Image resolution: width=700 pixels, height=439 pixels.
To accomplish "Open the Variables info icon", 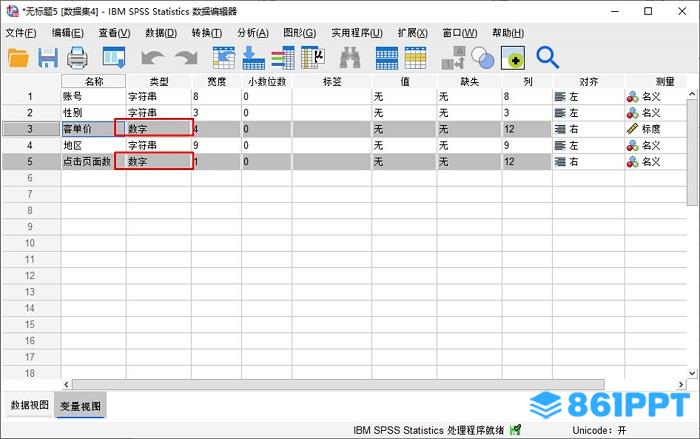I will (283, 58).
